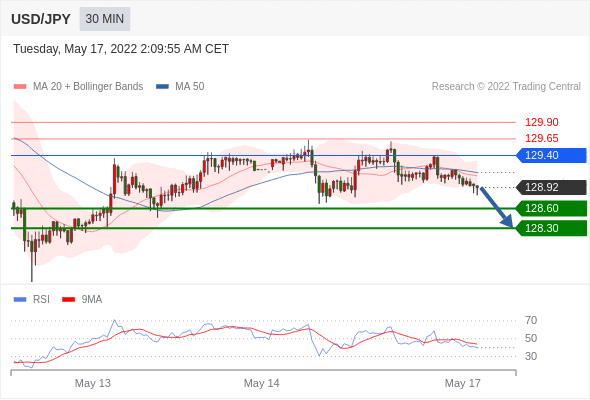This screenshot has height=400, width=590.
Task: Click the blue 129.40 pivot price tag
Action: (x=551, y=155)
